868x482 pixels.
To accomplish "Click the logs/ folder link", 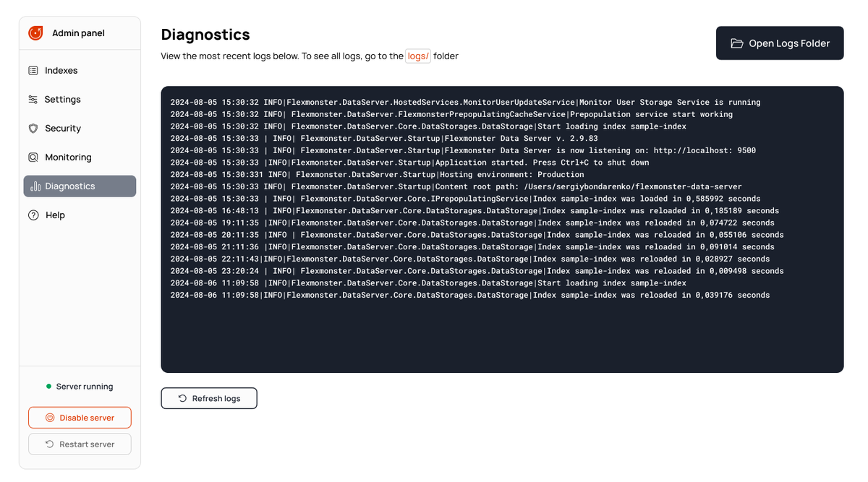I will [418, 56].
